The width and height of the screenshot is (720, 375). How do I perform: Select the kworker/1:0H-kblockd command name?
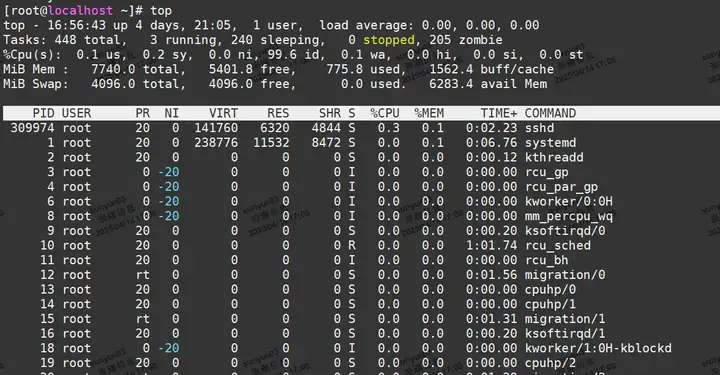pyautogui.click(x=598, y=348)
